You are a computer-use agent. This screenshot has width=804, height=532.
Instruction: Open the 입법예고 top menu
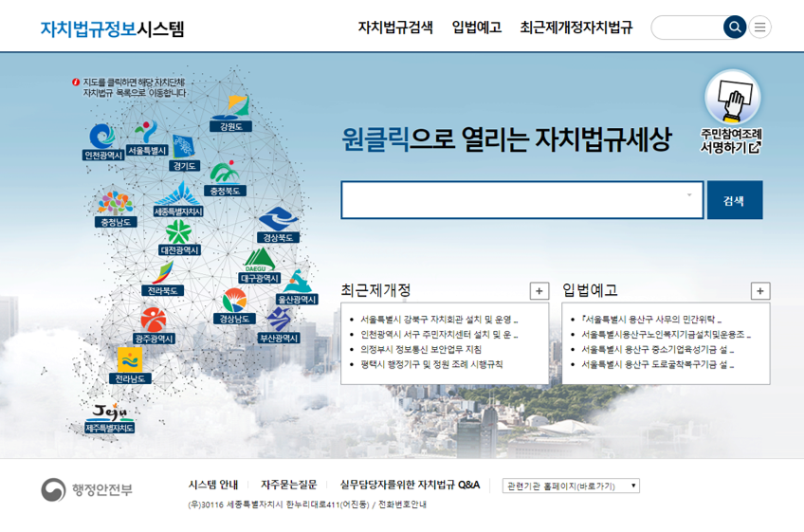[477, 28]
